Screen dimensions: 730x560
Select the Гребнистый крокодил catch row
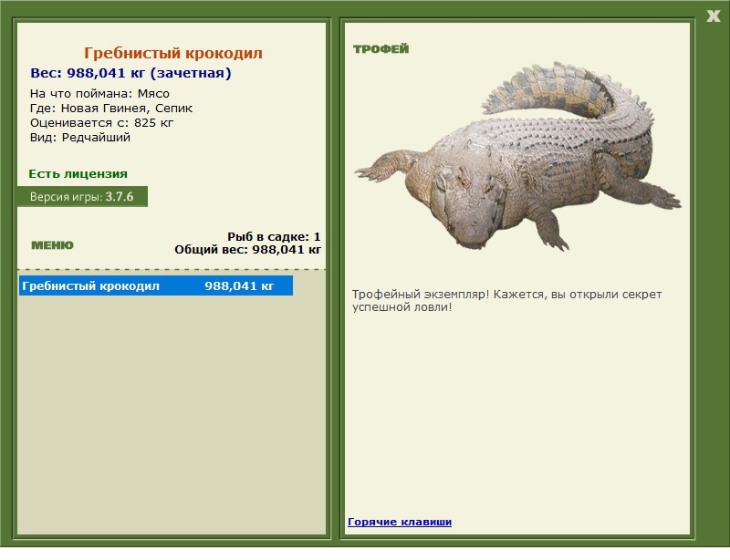point(156,285)
